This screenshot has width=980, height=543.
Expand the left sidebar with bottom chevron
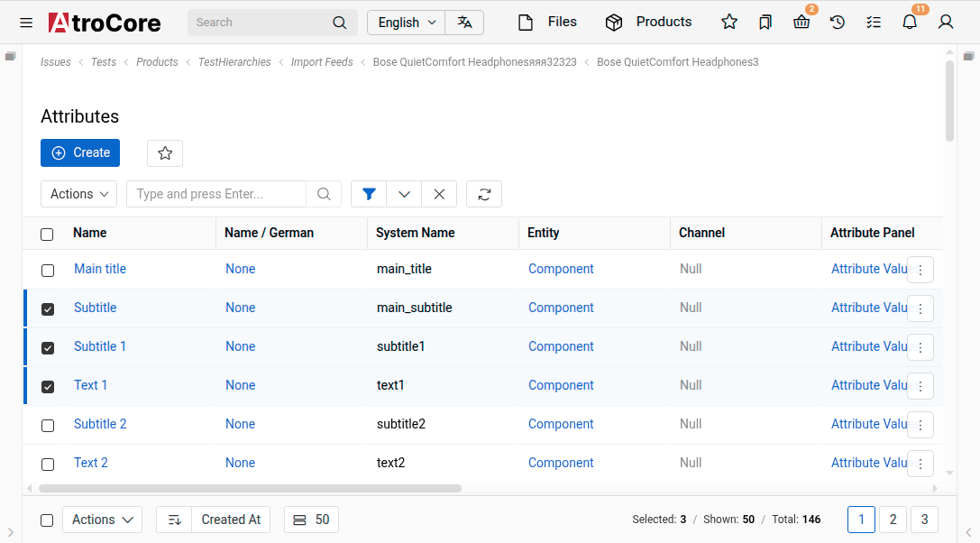click(11, 532)
